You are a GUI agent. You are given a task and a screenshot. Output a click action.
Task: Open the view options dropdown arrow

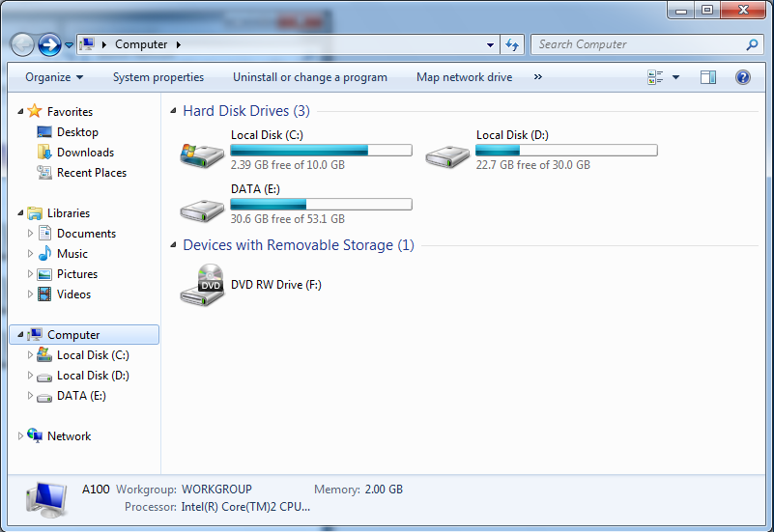[x=675, y=77]
